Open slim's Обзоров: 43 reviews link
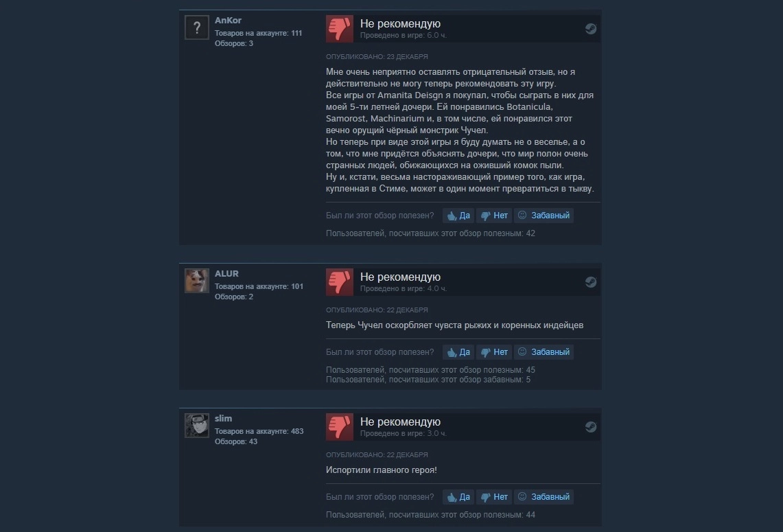The height and width of the screenshot is (532, 783). (236, 441)
